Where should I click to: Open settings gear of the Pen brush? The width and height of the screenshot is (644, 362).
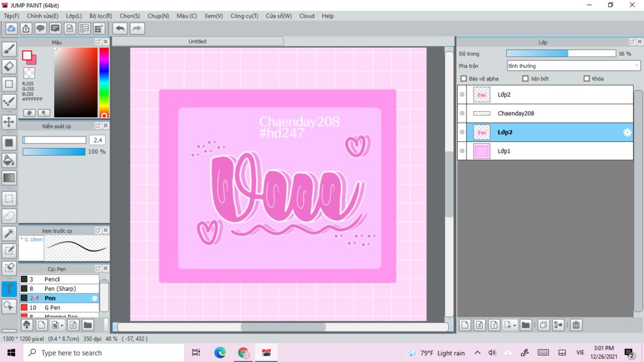point(94,299)
